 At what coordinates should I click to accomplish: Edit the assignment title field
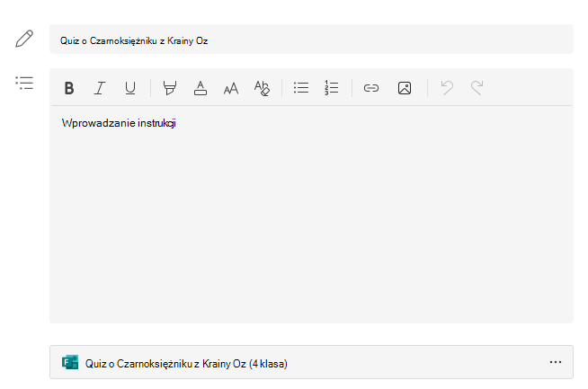pyautogui.click(x=311, y=39)
